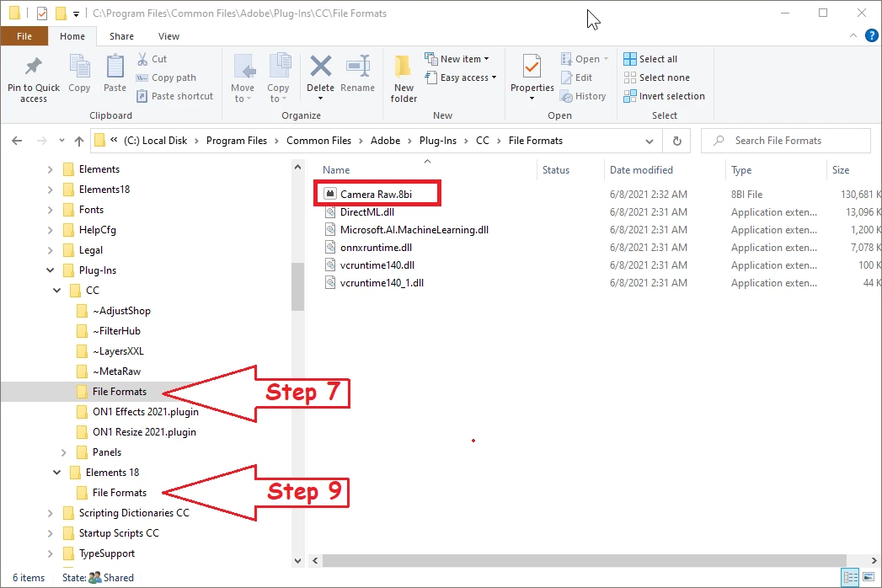Expand the Scripting Dictionaries CC node
Viewport: 882px width, 588px height.
(50, 513)
